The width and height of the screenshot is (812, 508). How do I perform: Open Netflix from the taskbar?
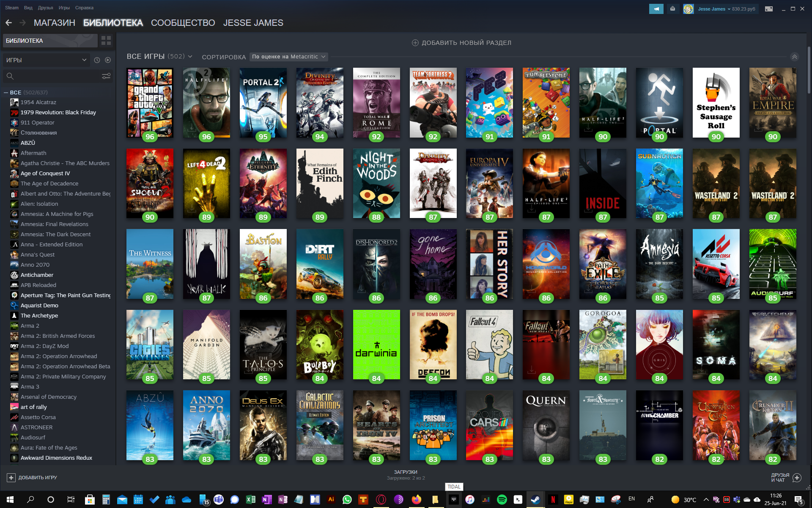coord(553,500)
